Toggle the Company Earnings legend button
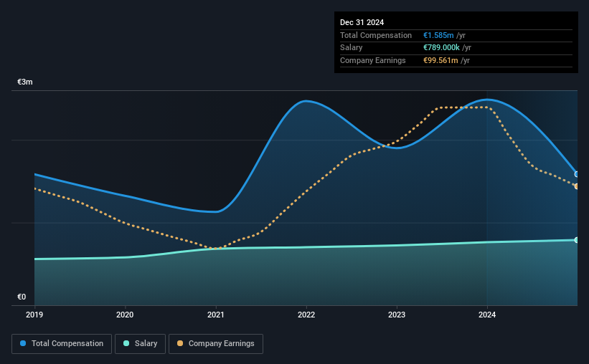Screen dimensions: 589x364 tap(216, 344)
